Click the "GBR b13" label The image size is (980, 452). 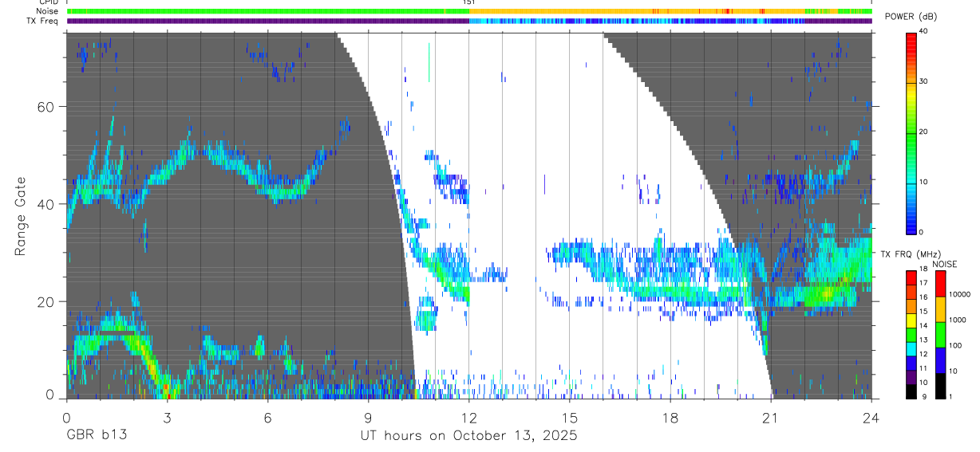[96, 436]
